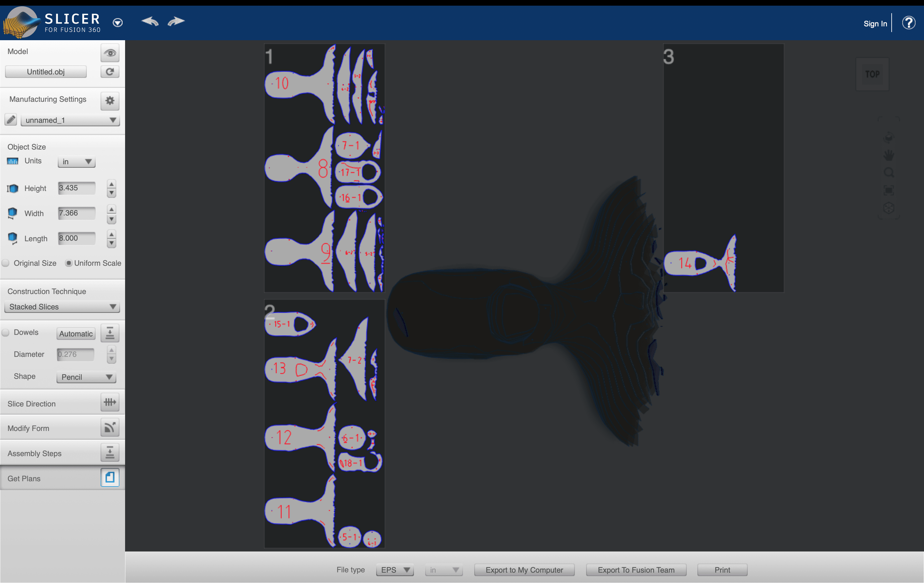Enable the Dowels option
The height and width of the screenshot is (583, 924).
click(x=6, y=333)
